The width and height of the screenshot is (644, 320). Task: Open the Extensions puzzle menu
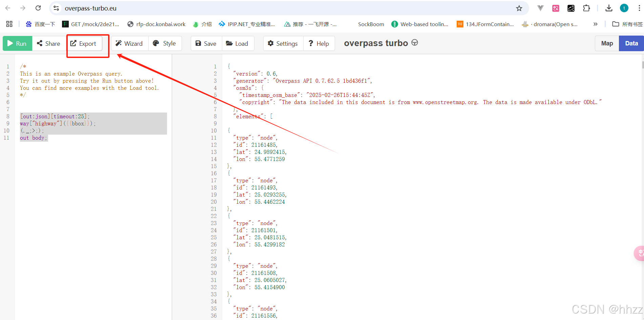[x=586, y=8]
